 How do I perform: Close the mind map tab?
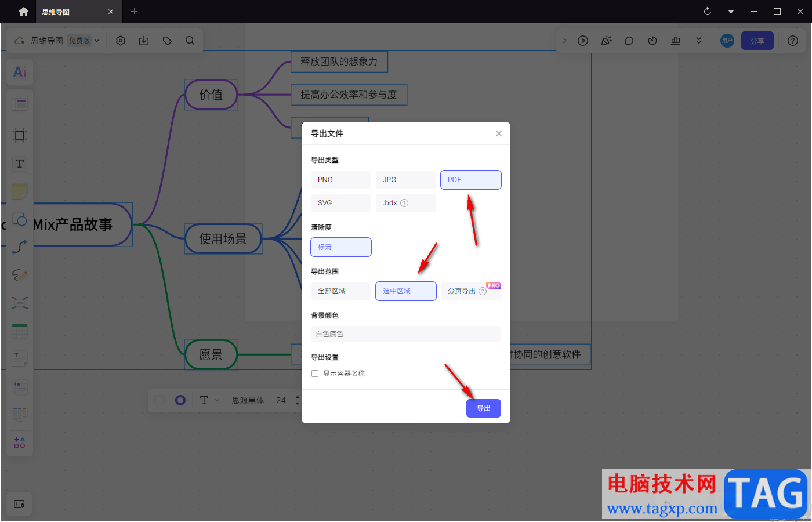[x=111, y=12]
